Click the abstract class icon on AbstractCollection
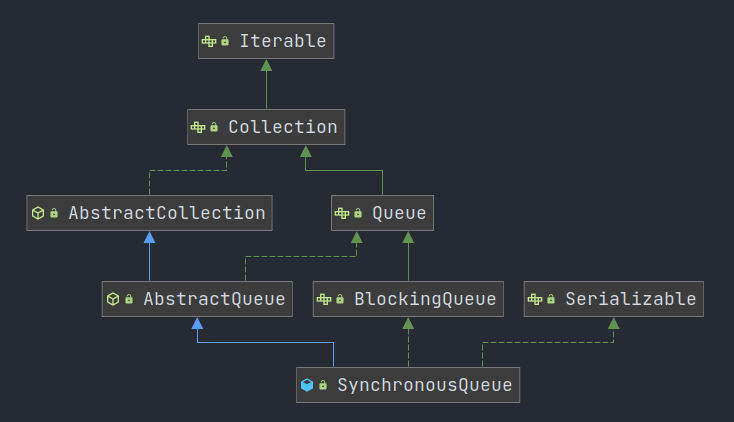 38,213
